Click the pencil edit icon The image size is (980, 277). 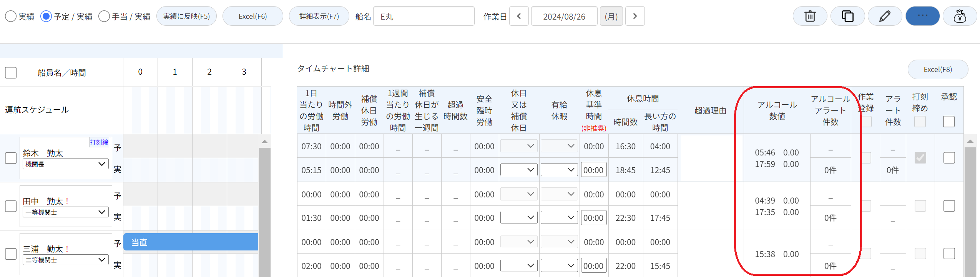885,16
